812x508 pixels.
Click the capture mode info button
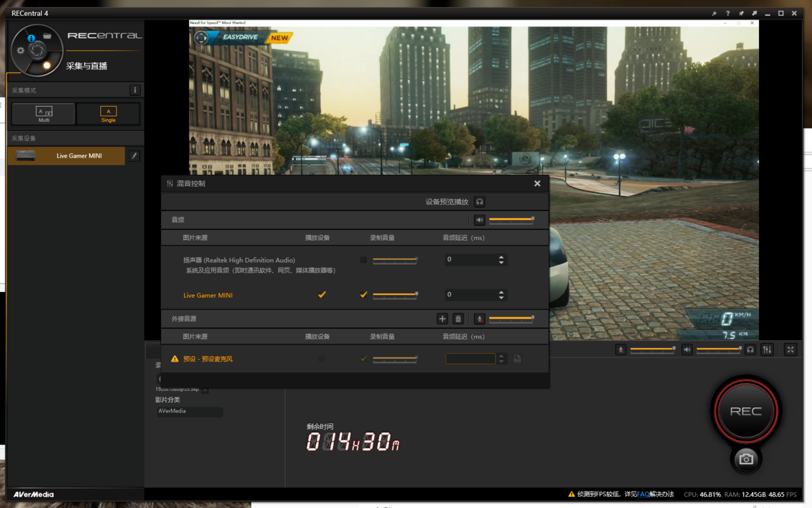(135, 90)
